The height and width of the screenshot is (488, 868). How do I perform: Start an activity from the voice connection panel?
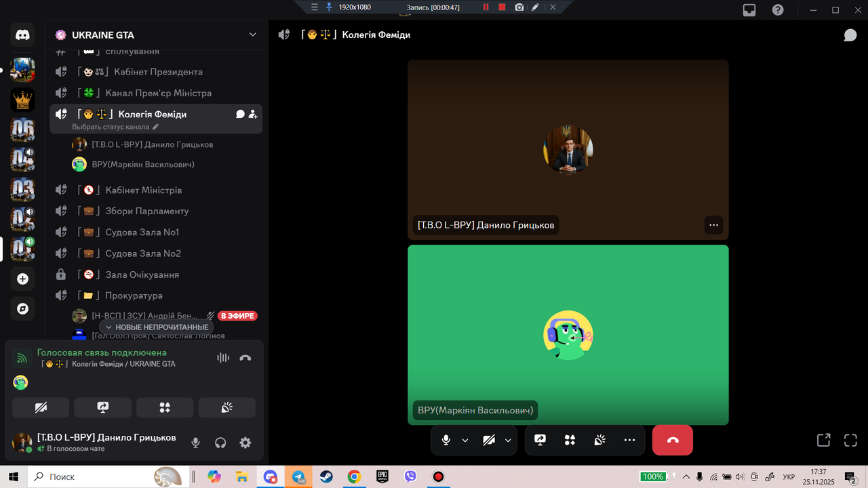[165, 407]
